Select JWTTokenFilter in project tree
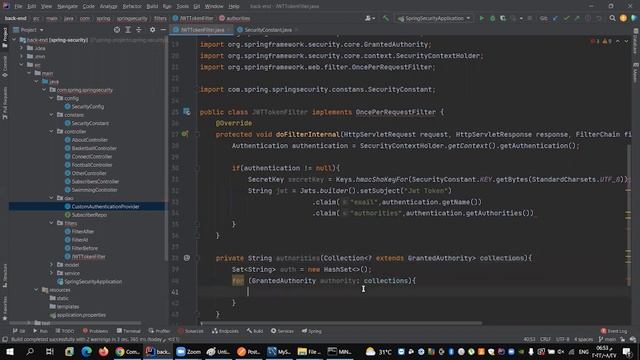Viewport: 640px width, 360px height. [88, 256]
